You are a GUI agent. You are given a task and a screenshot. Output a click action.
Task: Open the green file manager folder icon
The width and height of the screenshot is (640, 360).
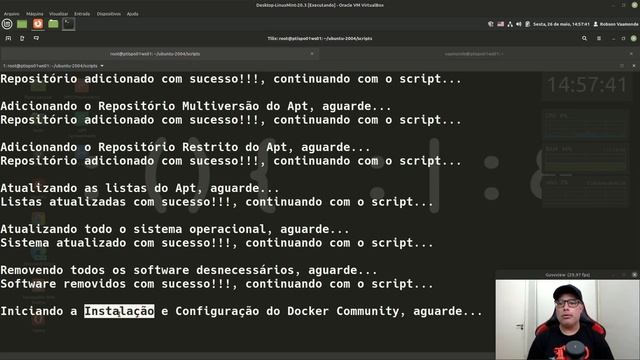tap(53, 24)
